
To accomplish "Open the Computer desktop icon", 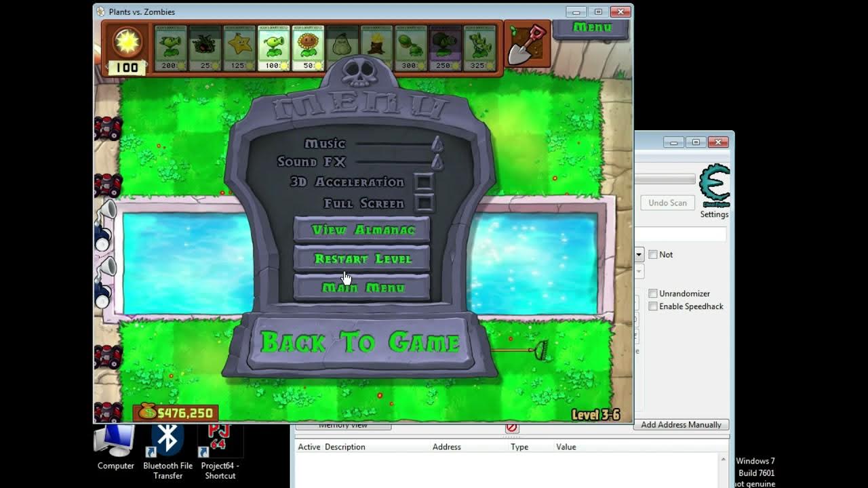I will click(115, 447).
